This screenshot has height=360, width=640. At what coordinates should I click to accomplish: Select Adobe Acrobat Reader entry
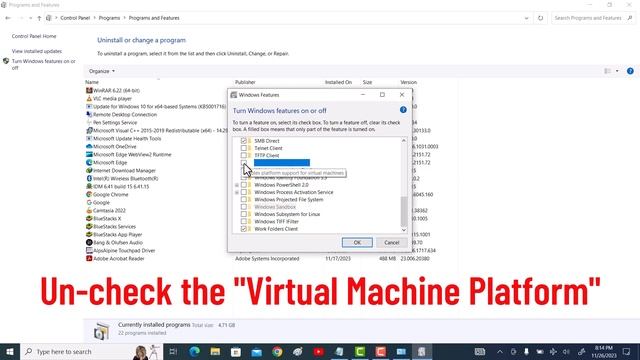[115, 258]
